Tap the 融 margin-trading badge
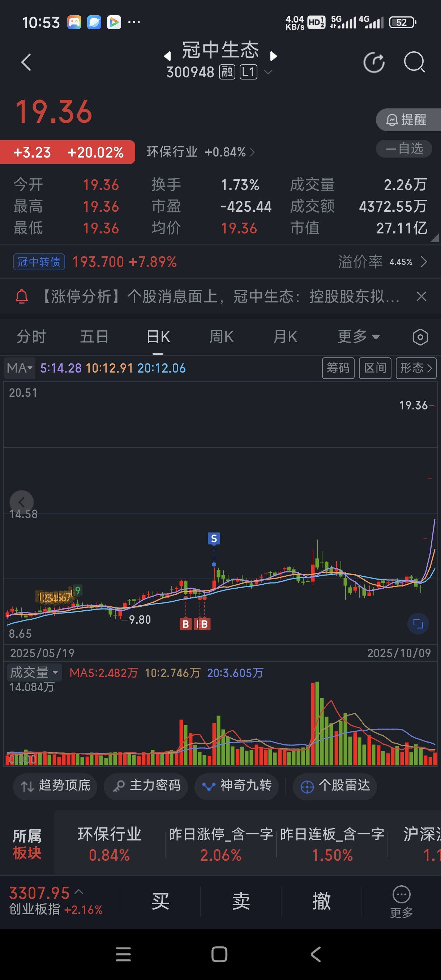 (227, 72)
